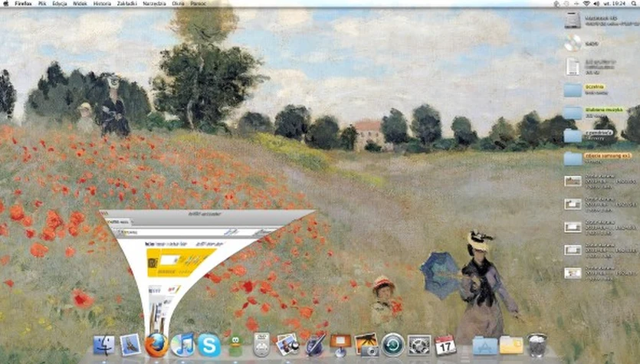Screen dimensions: 640x364
Task: Launch DVD Player from the dock
Action: [261, 345]
